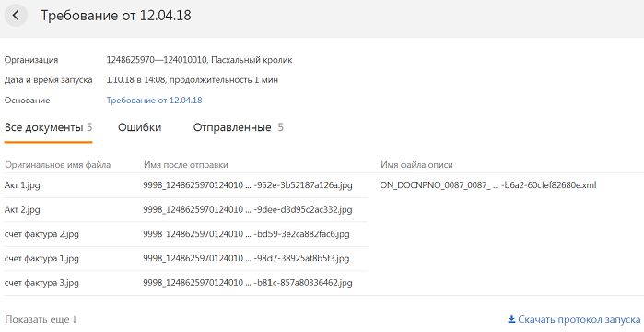Screen dimensions: 644x332
Task: Click the Имя после отправки column header
Action: [185, 165]
